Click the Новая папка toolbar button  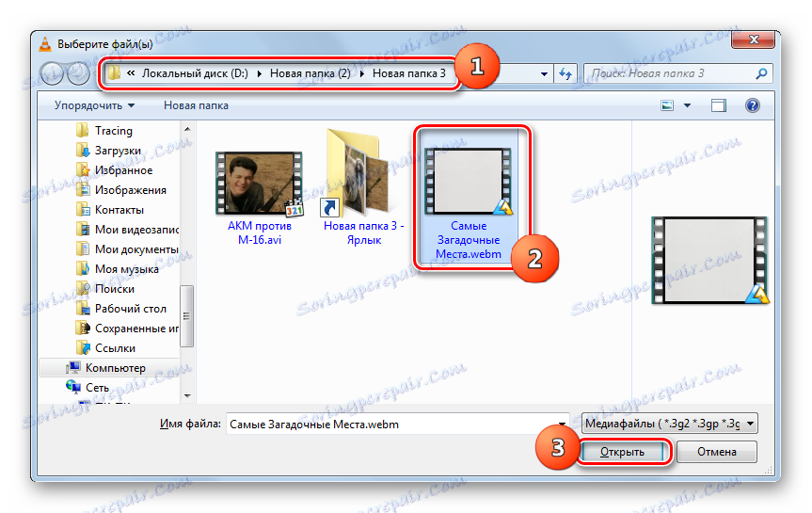[196, 105]
